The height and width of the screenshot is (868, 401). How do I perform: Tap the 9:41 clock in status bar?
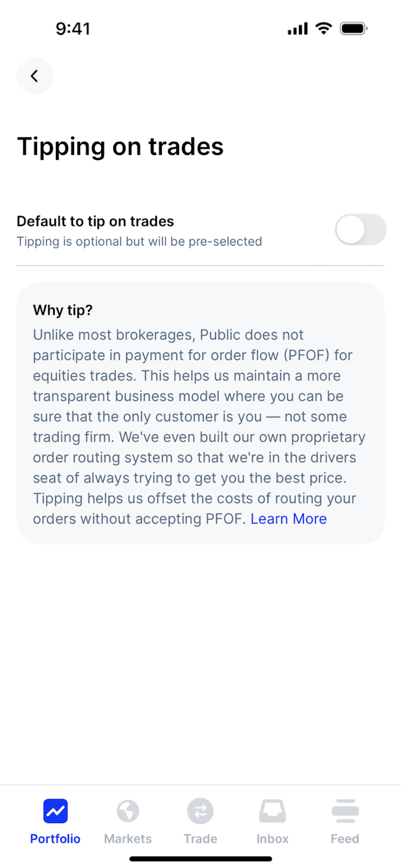73,29
